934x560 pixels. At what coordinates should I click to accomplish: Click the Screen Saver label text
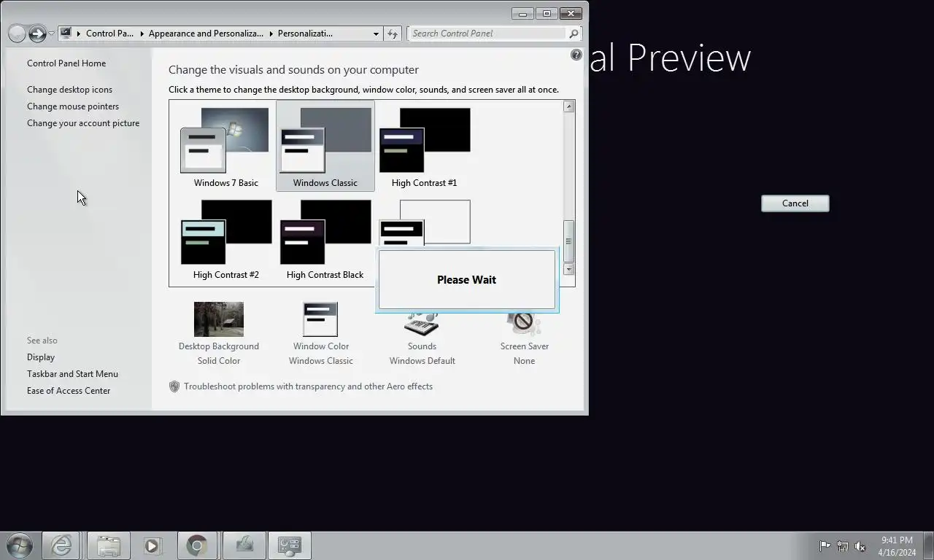click(525, 346)
